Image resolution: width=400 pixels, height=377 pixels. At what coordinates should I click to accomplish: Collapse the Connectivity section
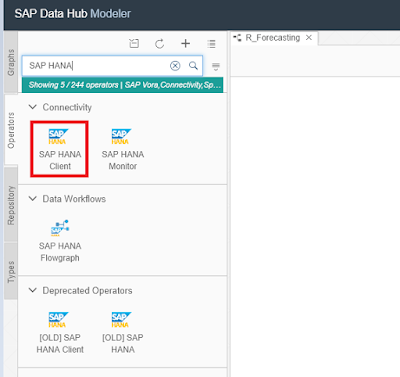coord(33,107)
